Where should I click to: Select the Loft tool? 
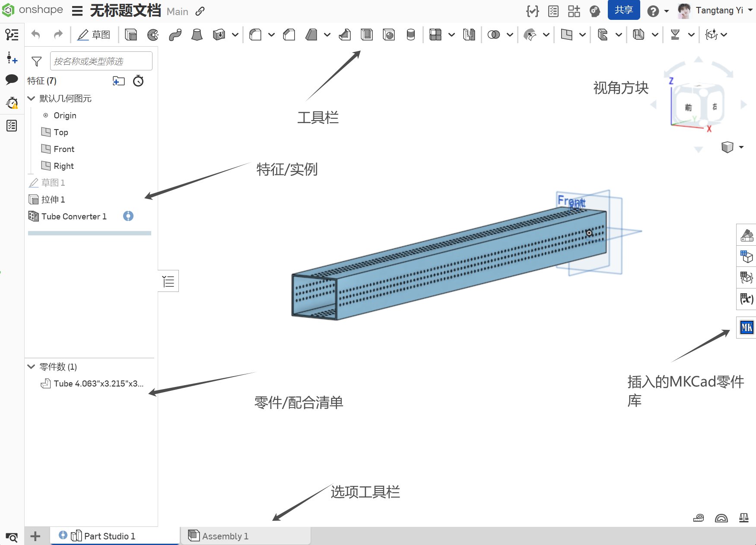point(197,35)
